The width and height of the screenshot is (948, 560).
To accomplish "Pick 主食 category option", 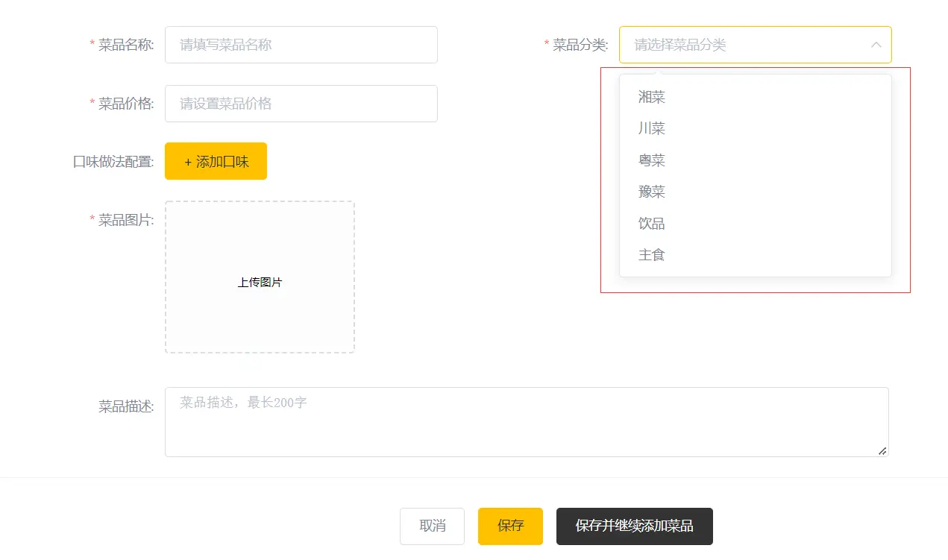I will (x=755, y=255).
